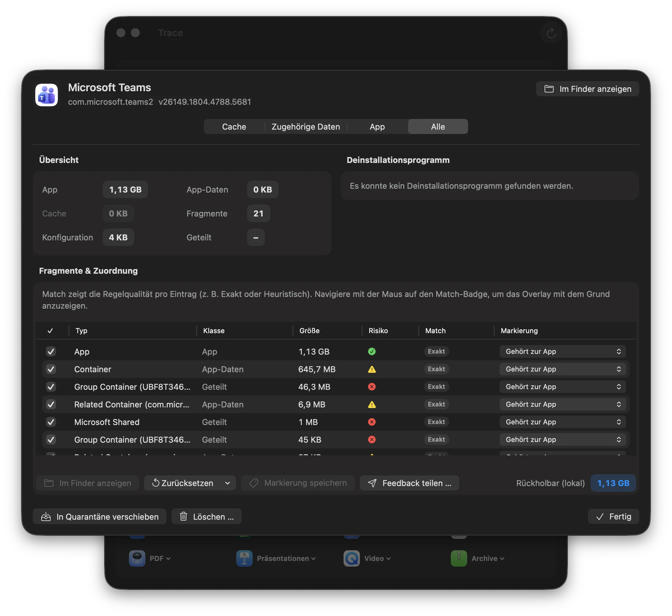This screenshot has height=616, width=672.
Task: Click red risk icon in 45 KB row
Action: point(372,440)
